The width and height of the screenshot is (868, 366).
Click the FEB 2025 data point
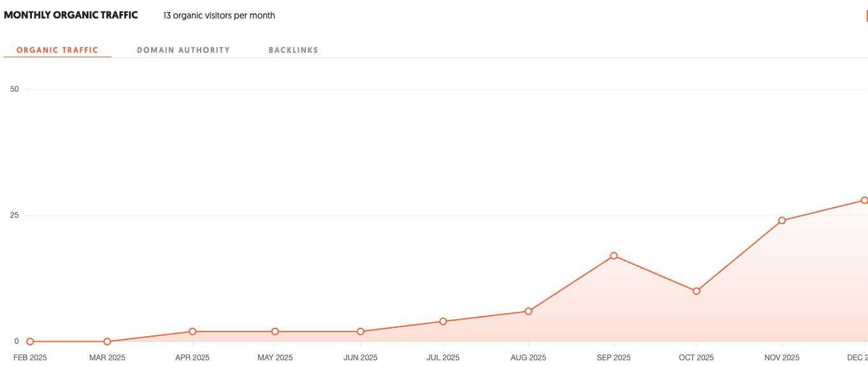(30, 342)
